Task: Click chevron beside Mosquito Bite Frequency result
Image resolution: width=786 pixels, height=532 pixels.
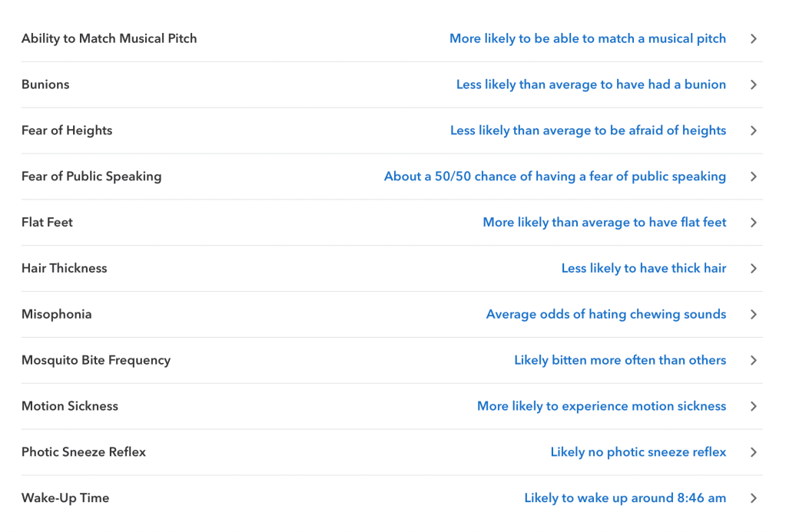Action: point(754,360)
